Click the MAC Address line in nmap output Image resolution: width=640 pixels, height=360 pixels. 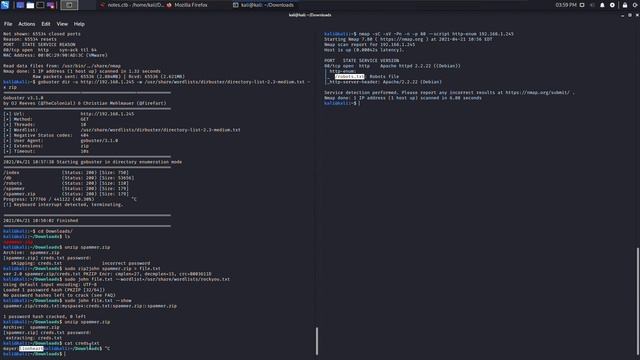[55, 55]
